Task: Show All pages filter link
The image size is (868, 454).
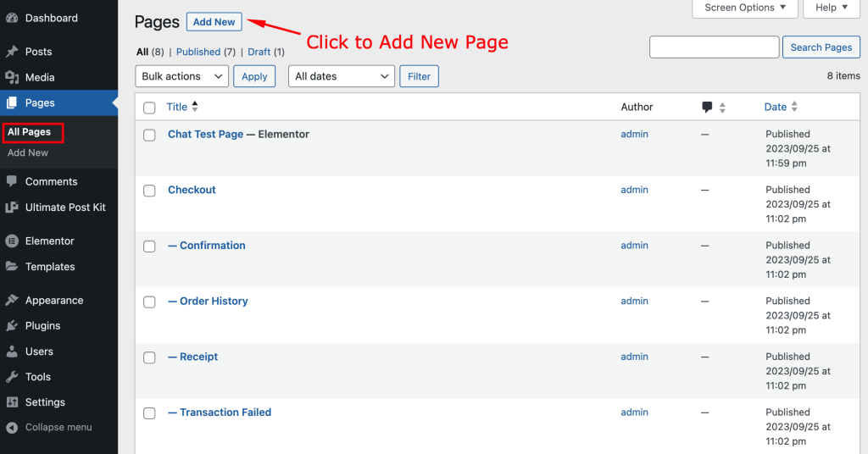Action: coord(142,52)
